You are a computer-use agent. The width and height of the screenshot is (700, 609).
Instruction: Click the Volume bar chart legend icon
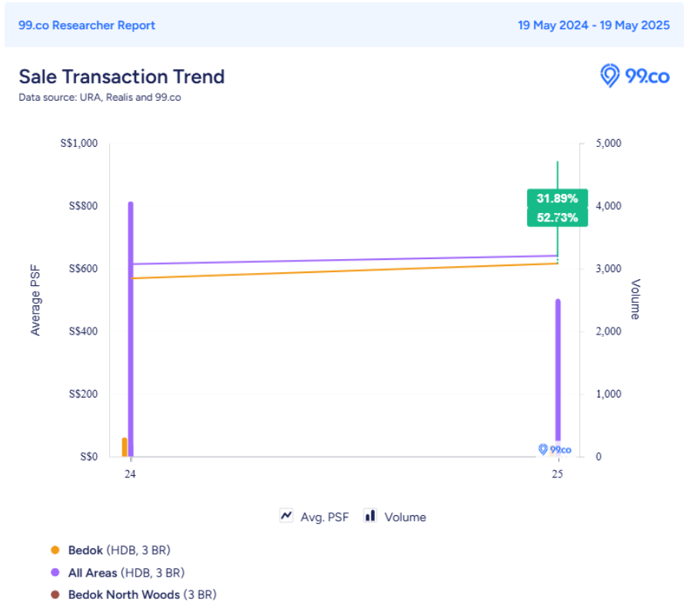click(370, 516)
